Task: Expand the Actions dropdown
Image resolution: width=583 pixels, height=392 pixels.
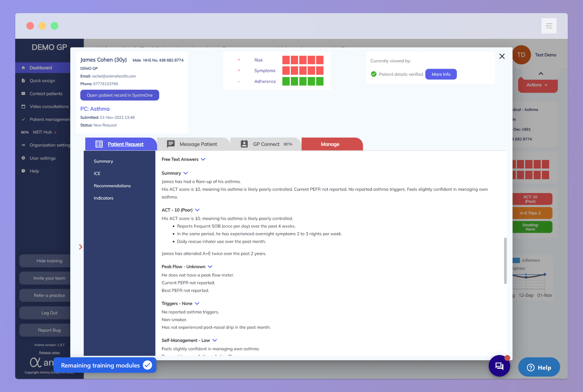Action: (537, 85)
